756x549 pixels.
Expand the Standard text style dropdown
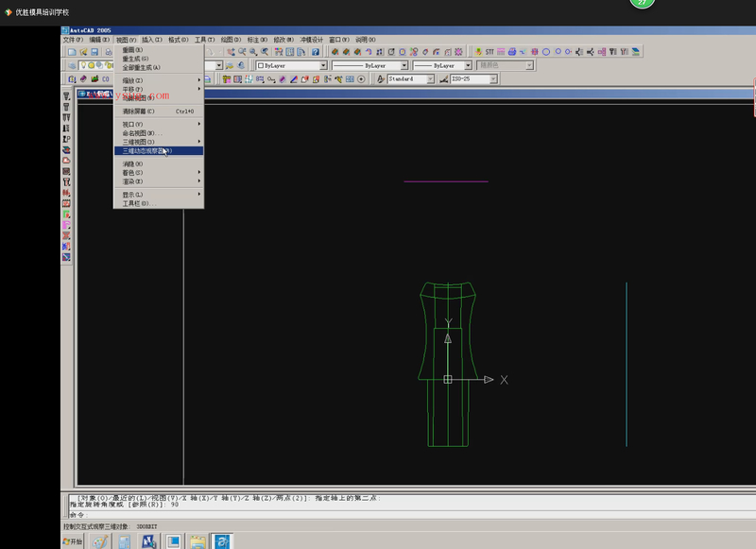431,79
